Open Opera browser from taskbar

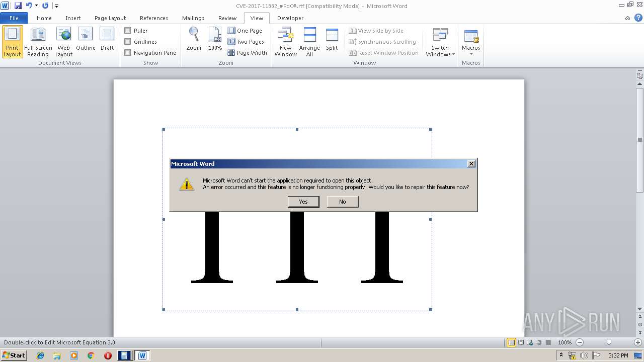point(108,355)
